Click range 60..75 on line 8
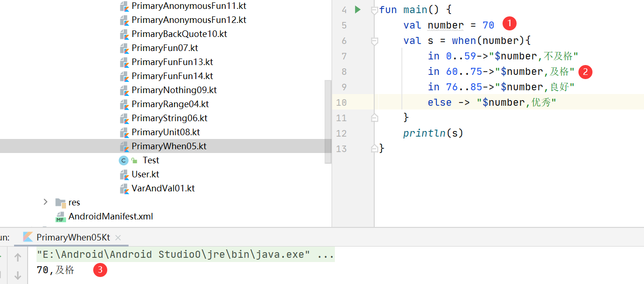Viewport: 644px width, 284px height. pyautogui.click(x=464, y=72)
